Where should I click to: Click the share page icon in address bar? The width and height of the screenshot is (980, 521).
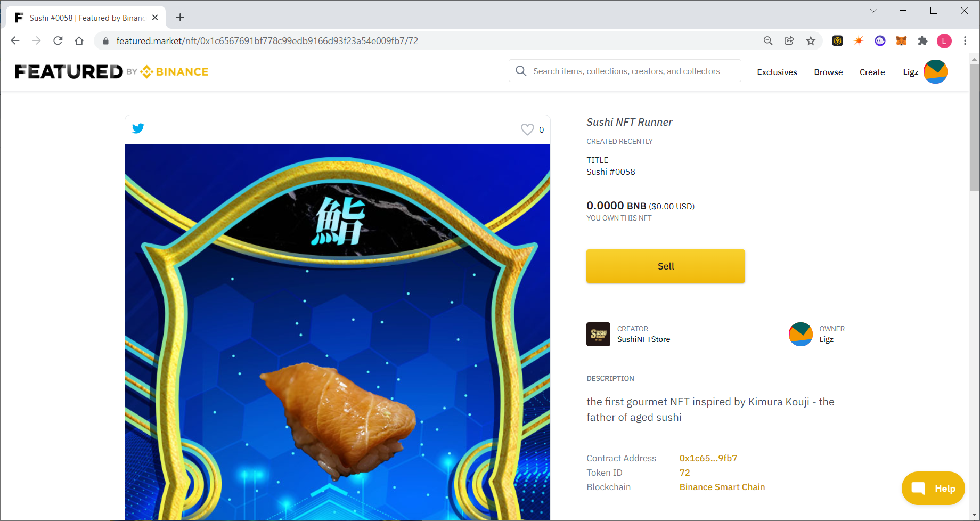789,41
